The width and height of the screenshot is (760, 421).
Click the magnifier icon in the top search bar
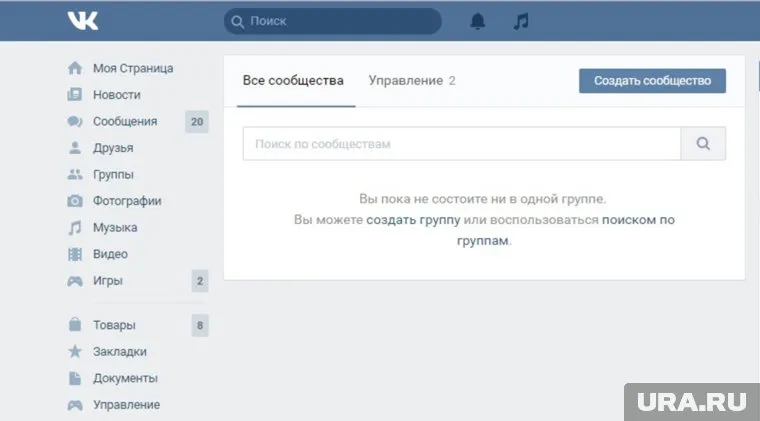(x=238, y=21)
